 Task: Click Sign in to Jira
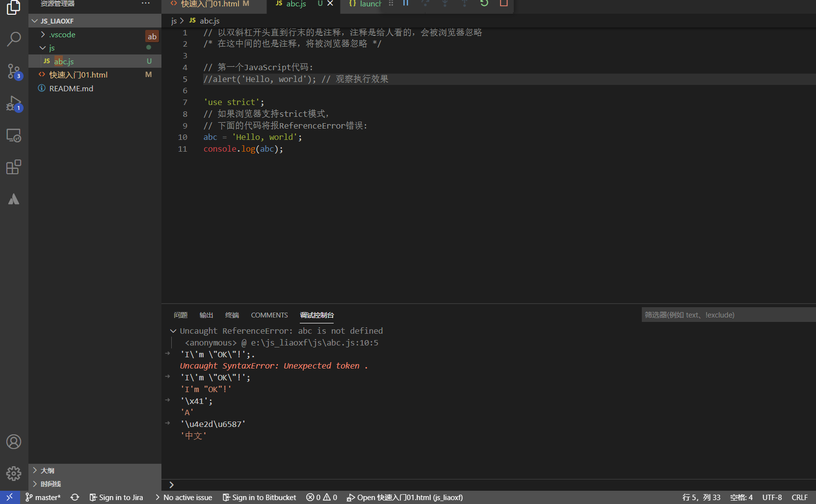pyautogui.click(x=116, y=497)
